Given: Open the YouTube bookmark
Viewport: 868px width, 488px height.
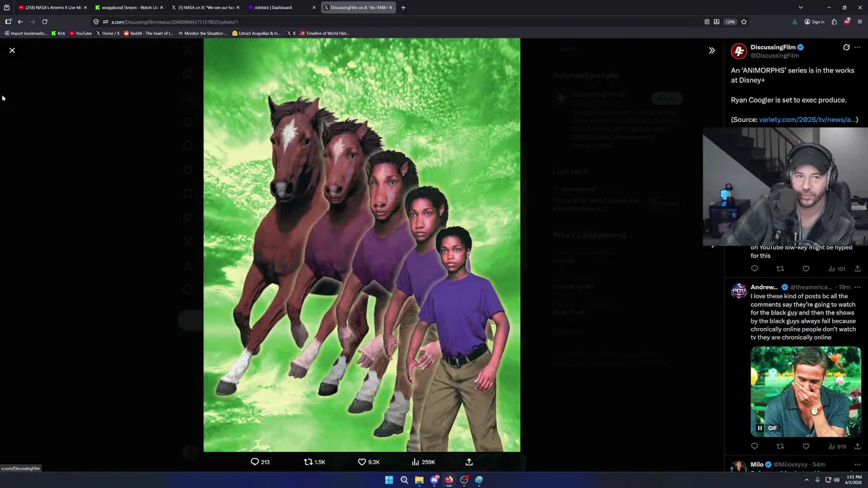Looking at the screenshot, I should 80,33.
